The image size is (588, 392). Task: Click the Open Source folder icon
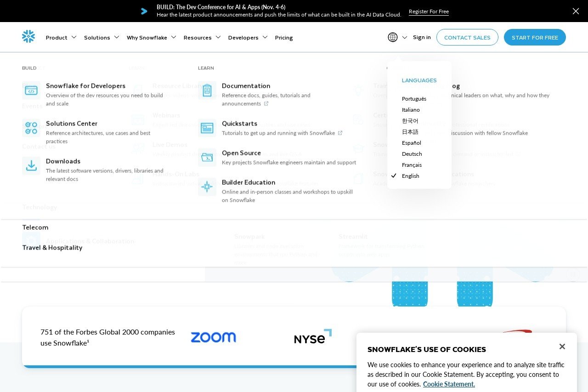[x=207, y=158]
